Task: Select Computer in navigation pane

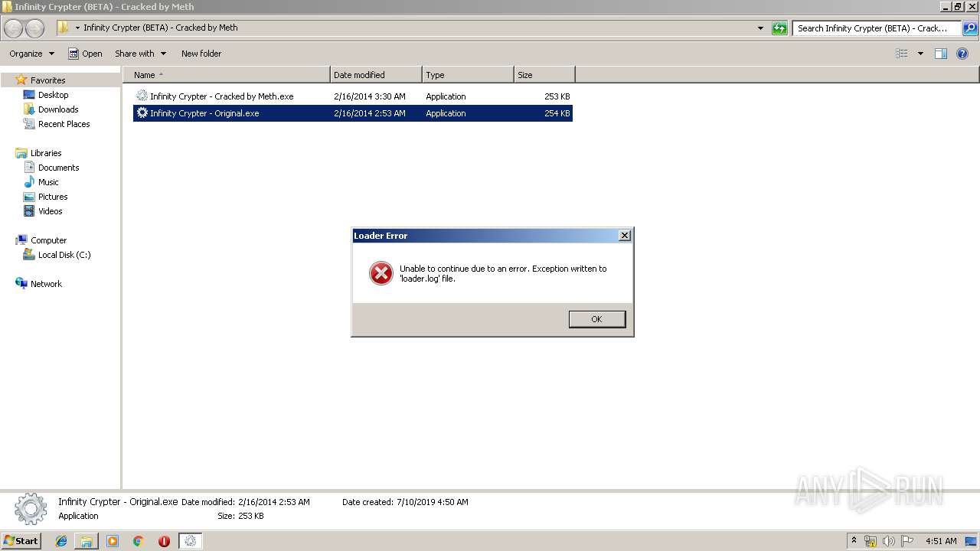Action: [x=48, y=240]
